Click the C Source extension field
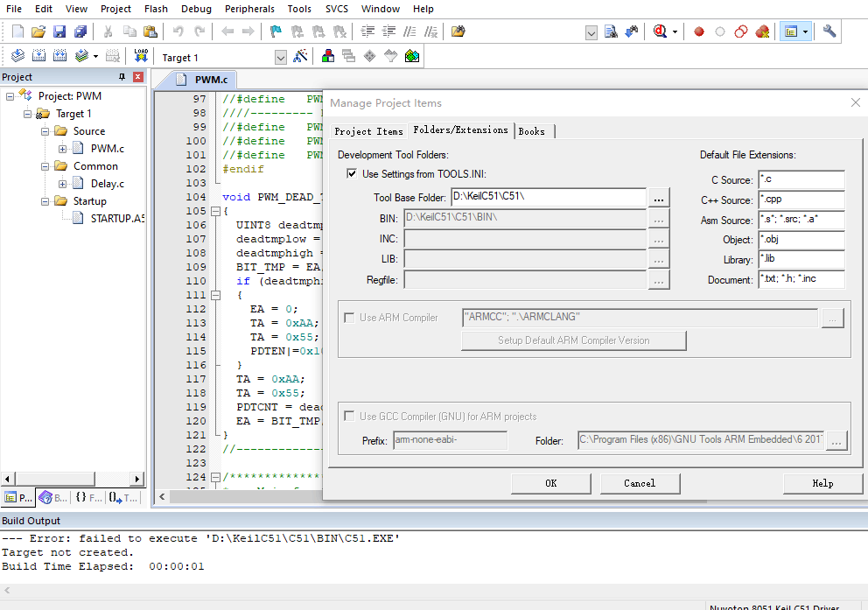The height and width of the screenshot is (610, 868). (x=801, y=180)
